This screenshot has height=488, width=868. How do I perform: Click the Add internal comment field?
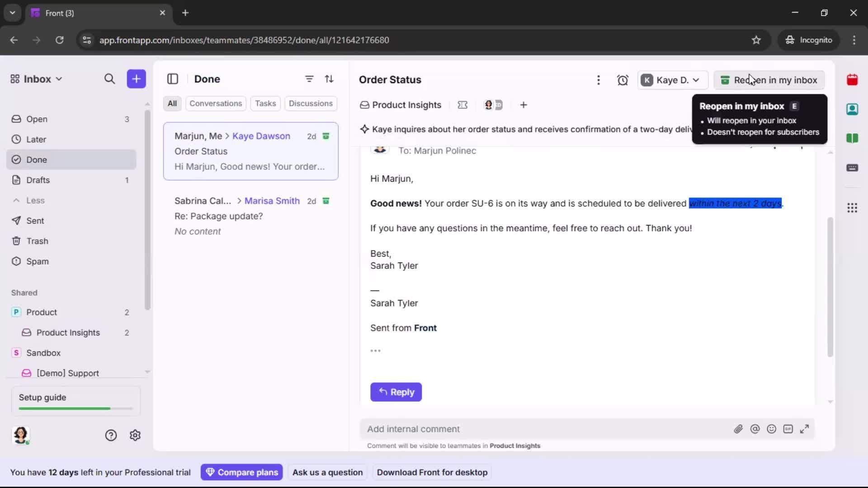tap(497, 429)
